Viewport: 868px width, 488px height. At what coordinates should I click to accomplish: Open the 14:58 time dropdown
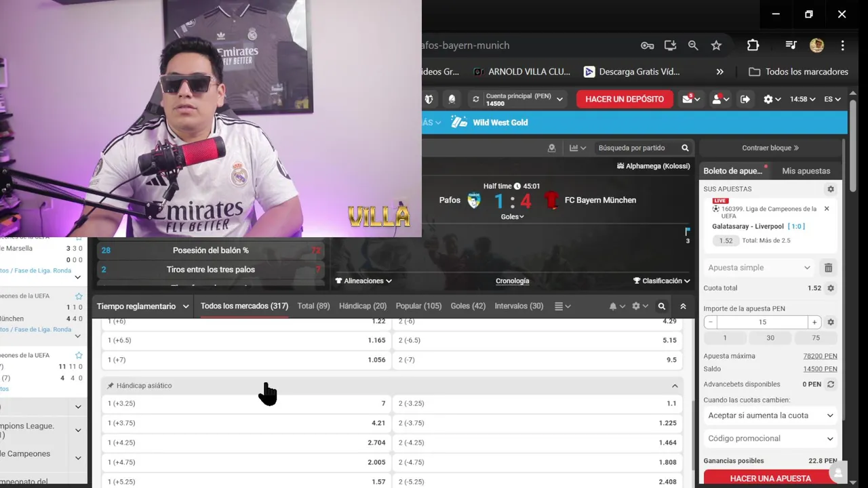[x=803, y=99]
